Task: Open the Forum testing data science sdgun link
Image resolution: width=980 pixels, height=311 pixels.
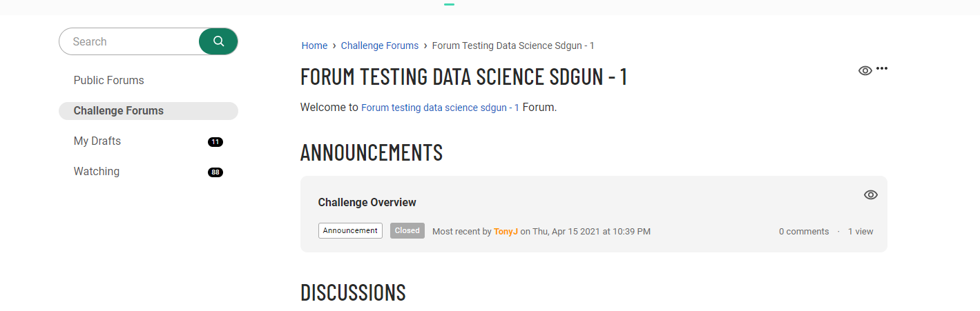Action: click(x=441, y=108)
